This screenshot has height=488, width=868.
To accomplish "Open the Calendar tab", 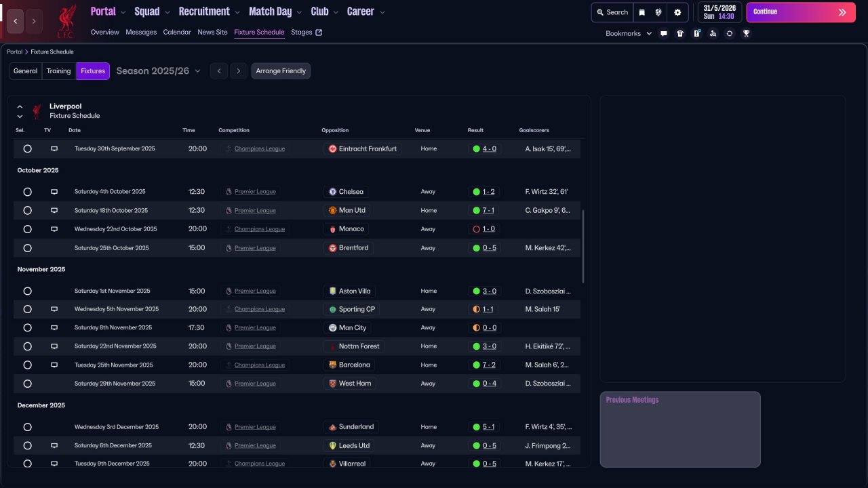I will 177,32.
